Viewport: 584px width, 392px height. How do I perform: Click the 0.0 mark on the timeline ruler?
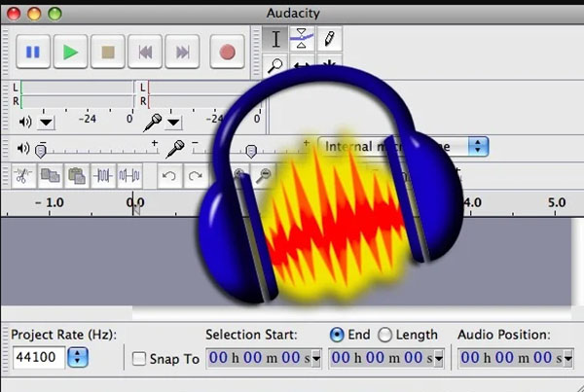tap(135, 202)
